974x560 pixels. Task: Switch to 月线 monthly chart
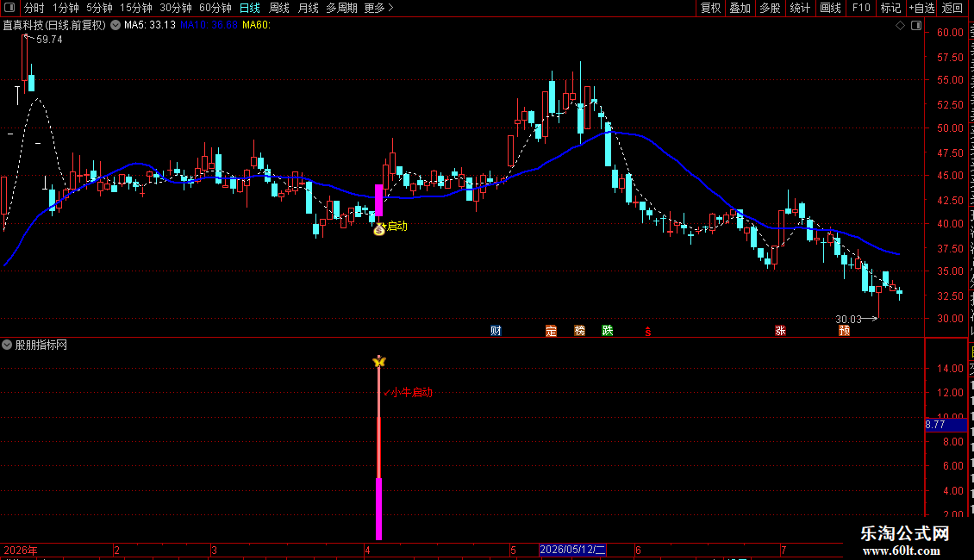coord(308,8)
